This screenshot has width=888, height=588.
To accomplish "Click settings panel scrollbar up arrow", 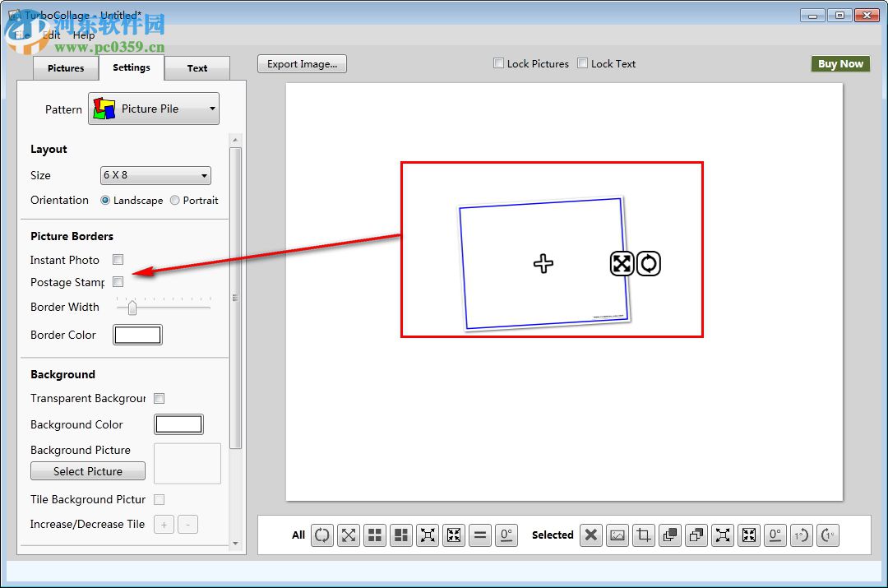I will click(236, 139).
